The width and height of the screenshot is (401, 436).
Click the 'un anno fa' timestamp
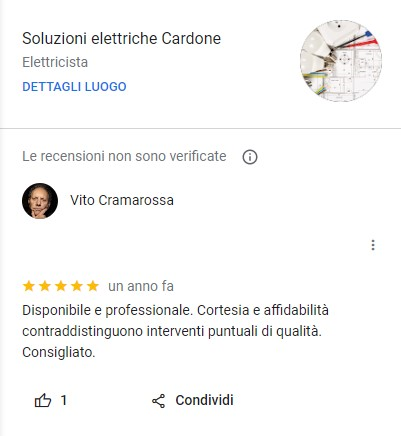tap(141, 286)
